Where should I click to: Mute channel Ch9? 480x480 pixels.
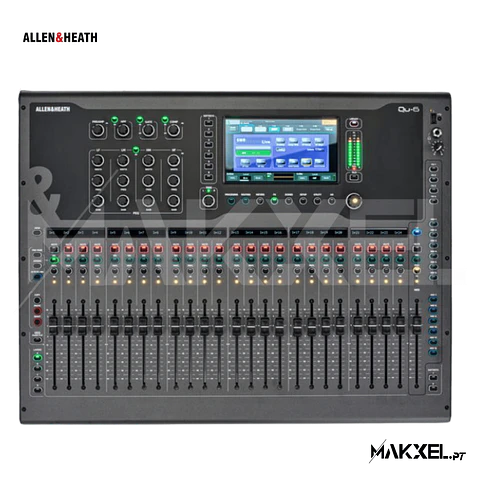click(x=176, y=249)
